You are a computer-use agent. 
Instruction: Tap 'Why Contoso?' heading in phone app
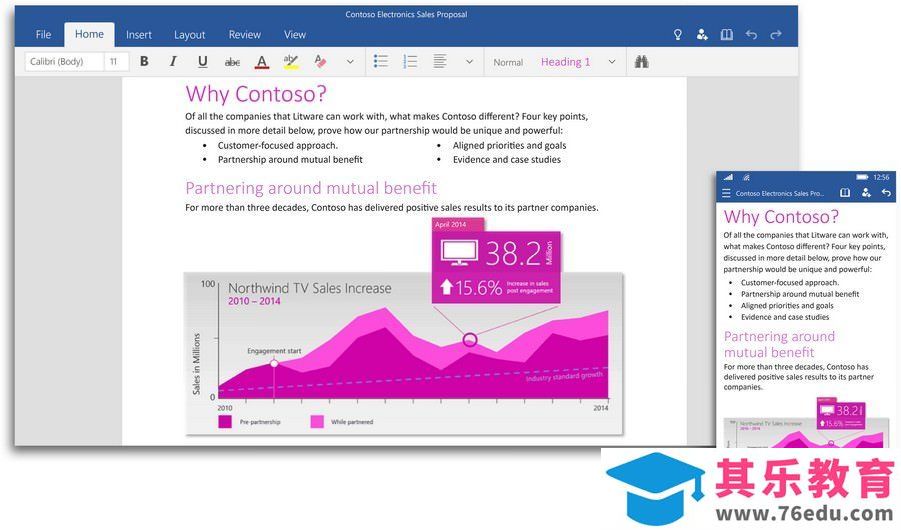click(x=781, y=217)
